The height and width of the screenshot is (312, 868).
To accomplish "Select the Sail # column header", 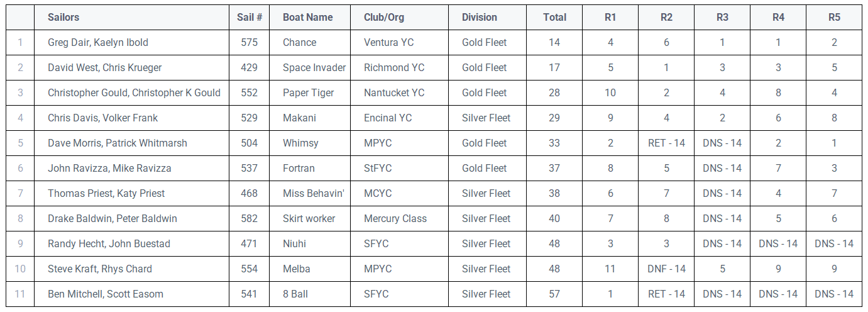I will pyautogui.click(x=250, y=18).
